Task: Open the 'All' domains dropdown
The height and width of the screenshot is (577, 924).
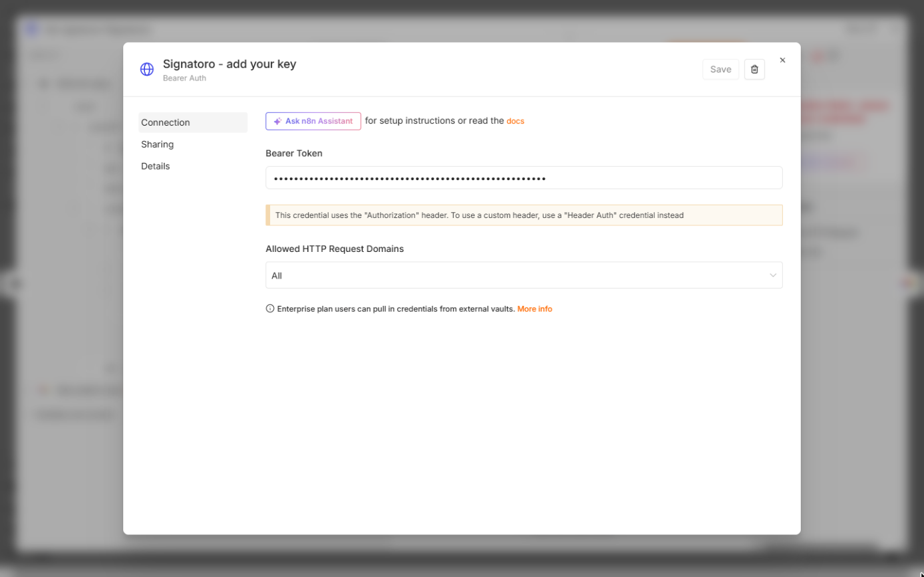Action: pyautogui.click(x=524, y=275)
